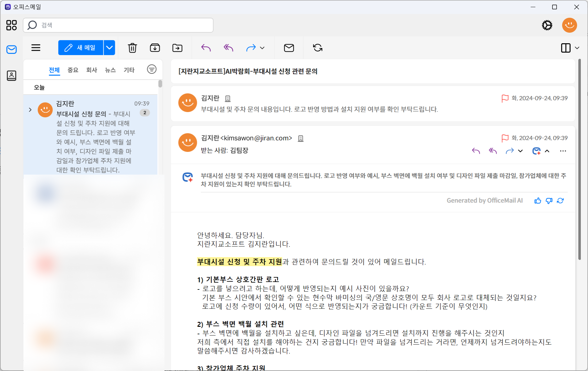588x371 pixels.
Task: Click the mail subject title
Action: [248, 71]
